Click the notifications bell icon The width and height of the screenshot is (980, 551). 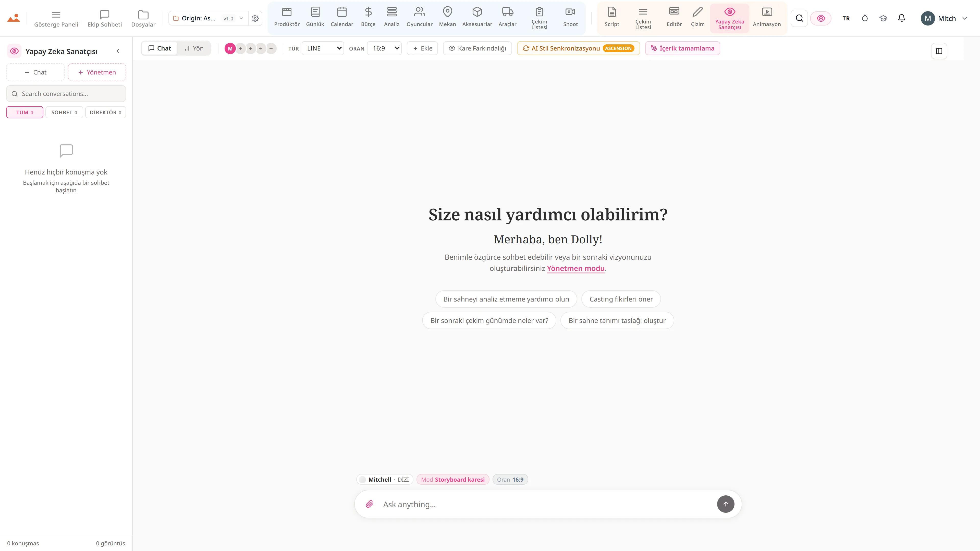[901, 18]
